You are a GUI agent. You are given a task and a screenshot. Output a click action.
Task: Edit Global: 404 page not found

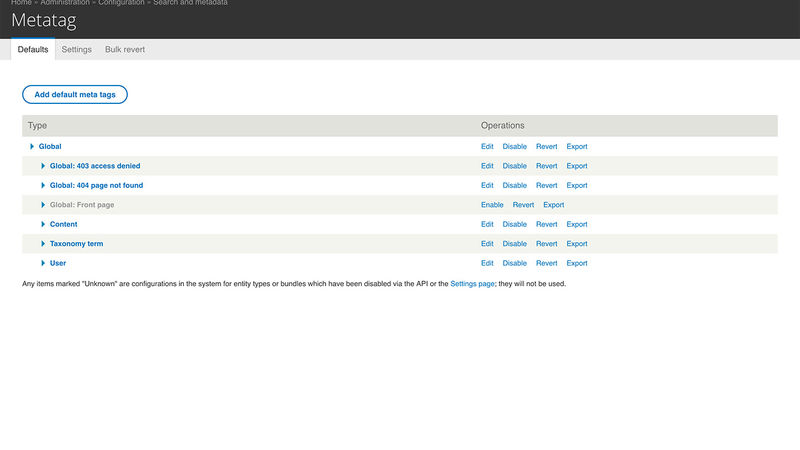487,185
